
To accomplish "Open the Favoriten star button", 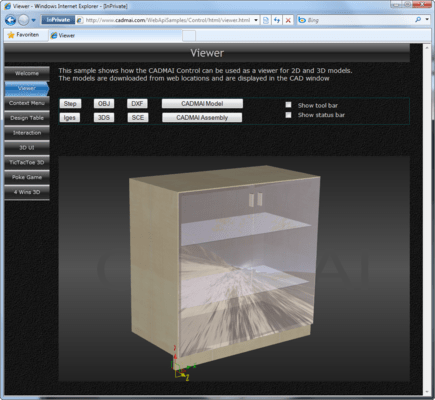I will [x=23, y=35].
